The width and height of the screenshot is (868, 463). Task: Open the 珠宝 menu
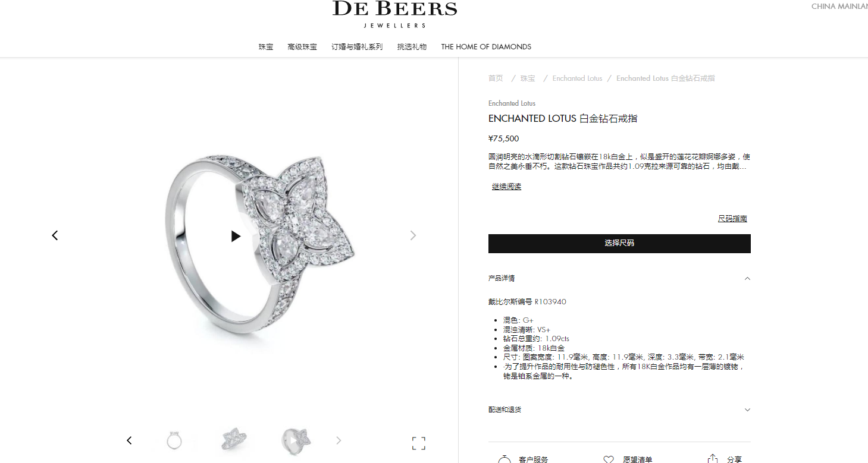266,46
